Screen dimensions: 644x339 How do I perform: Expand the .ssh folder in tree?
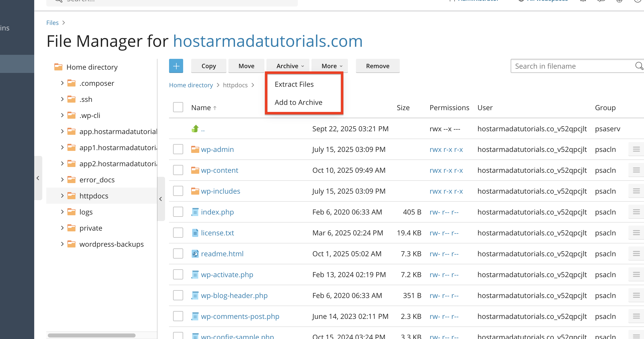pos(62,99)
